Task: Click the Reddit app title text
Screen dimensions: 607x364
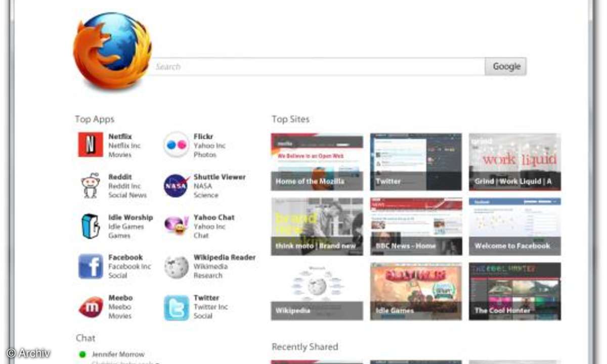Action: pos(120,177)
